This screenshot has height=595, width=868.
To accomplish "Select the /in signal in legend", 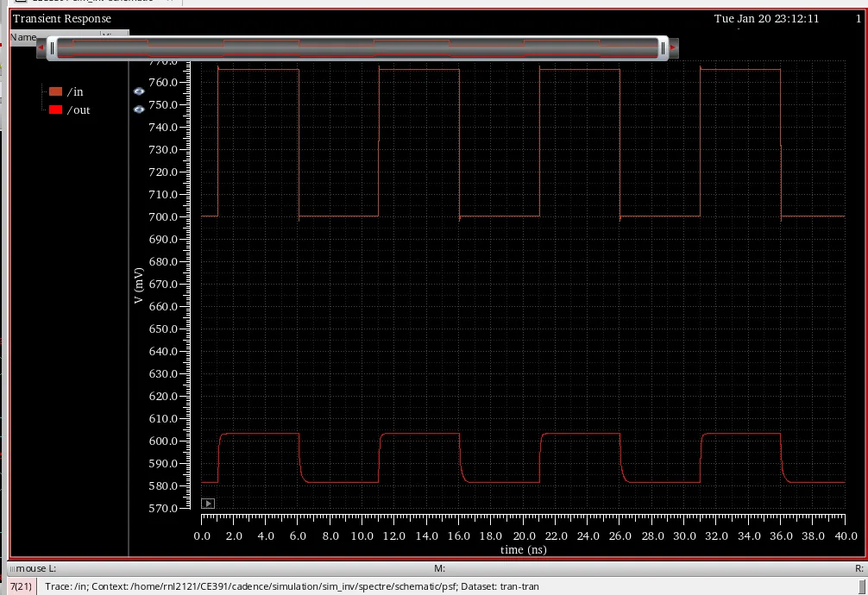I will tap(75, 91).
